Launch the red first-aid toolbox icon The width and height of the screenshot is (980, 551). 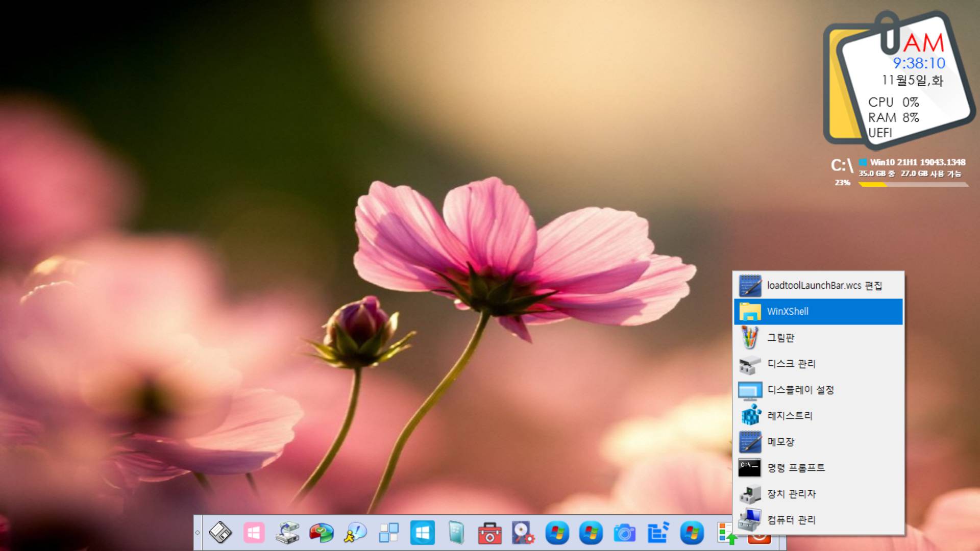click(489, 533)
